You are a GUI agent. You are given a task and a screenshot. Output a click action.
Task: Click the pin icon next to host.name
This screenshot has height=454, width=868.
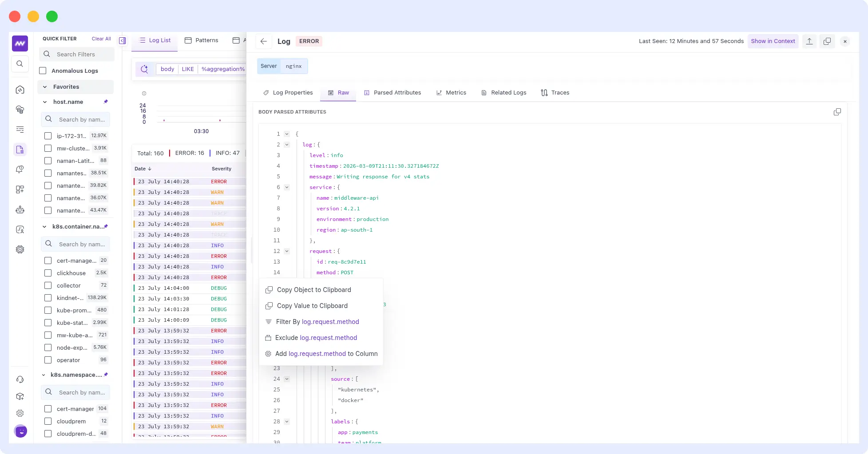(106, 102)
